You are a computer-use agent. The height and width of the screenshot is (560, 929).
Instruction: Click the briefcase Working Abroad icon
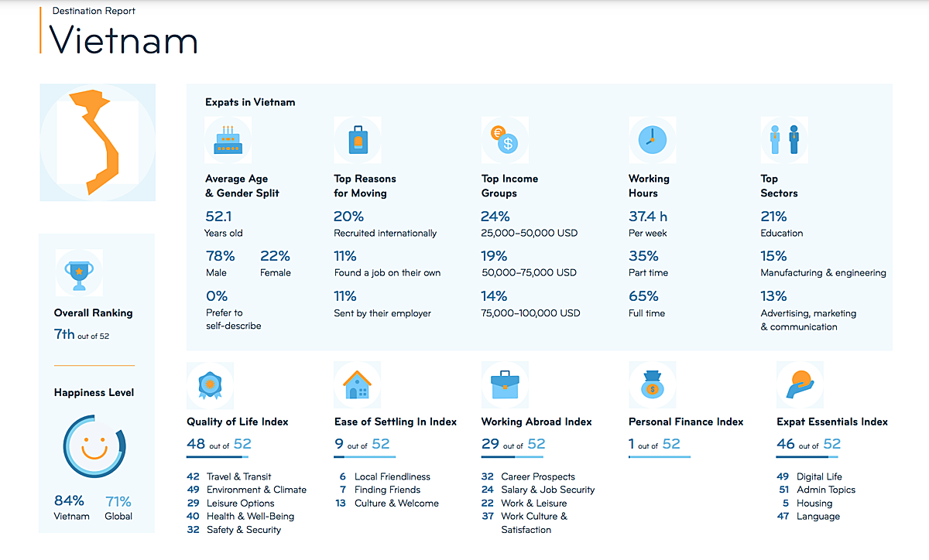point(505,384)
